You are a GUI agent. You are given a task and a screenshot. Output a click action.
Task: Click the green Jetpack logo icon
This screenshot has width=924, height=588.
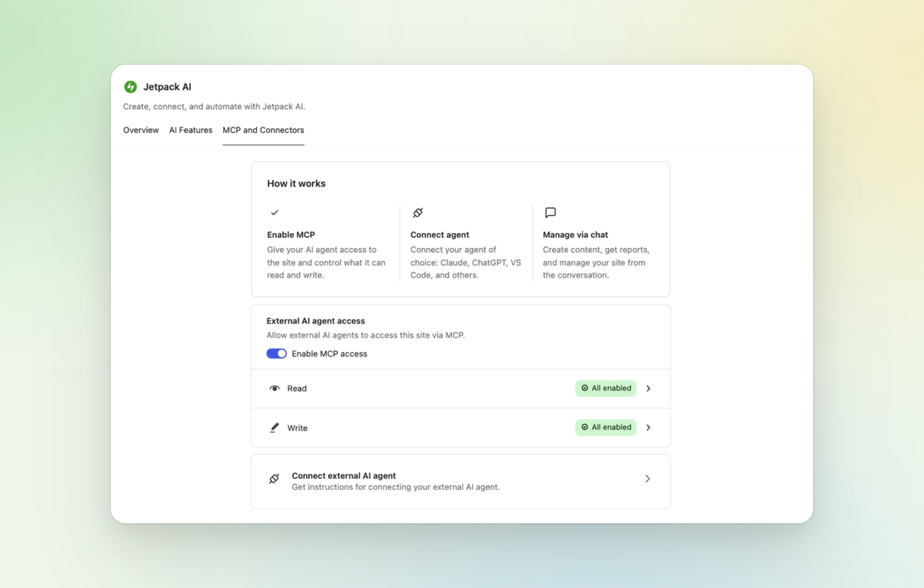click(130, 87)
